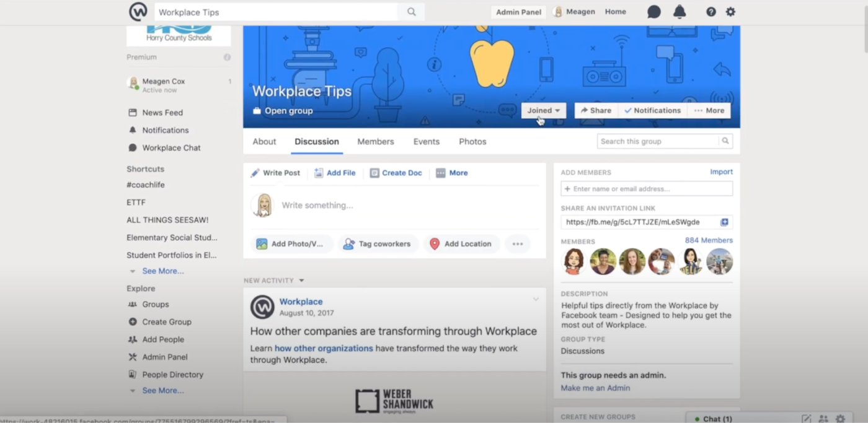Switch to the Events tab
The image size is (868, 423).
(x=427, y=142)
